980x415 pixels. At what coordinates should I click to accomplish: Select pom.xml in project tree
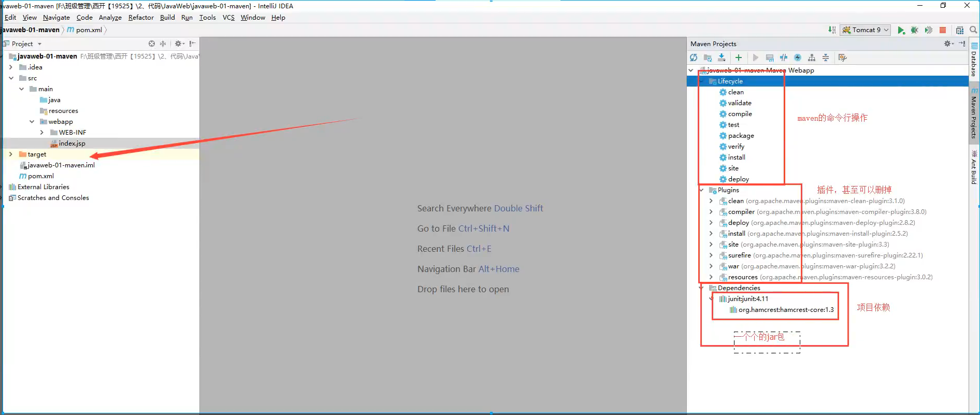[40, 176]
